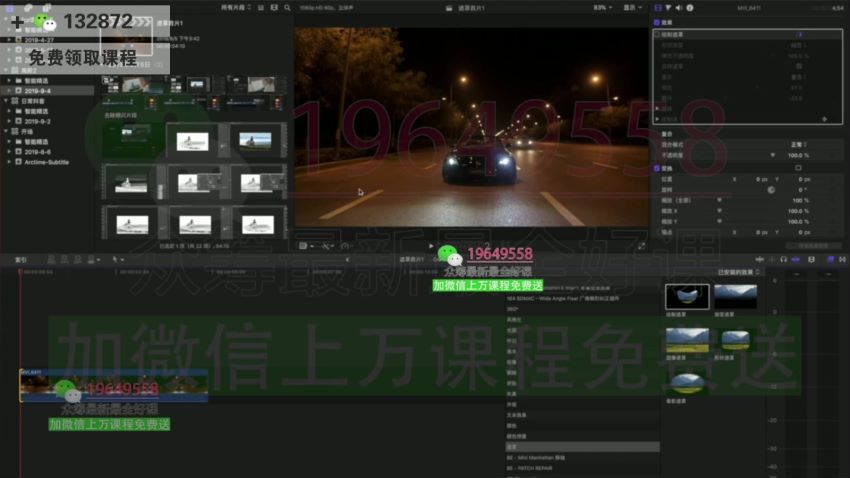Show the Transitions browser icon
This screenshot has height=478, width=850.
[x=842, y=260]
